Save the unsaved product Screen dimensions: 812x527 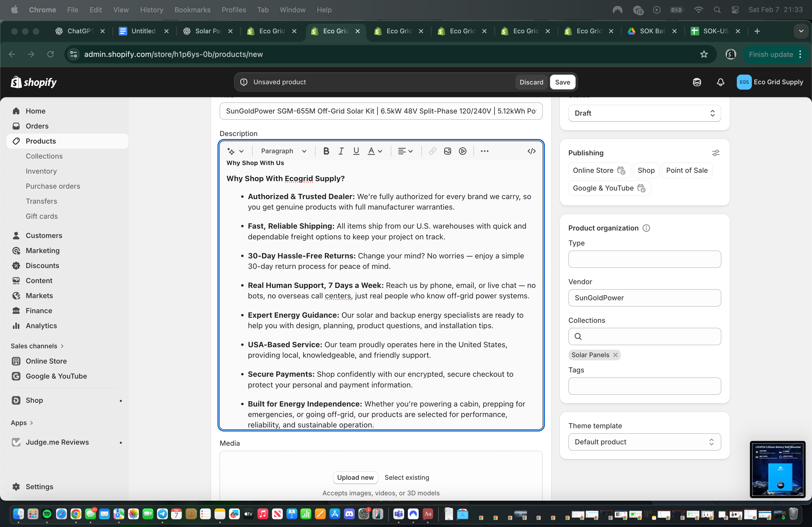(562, 82)
